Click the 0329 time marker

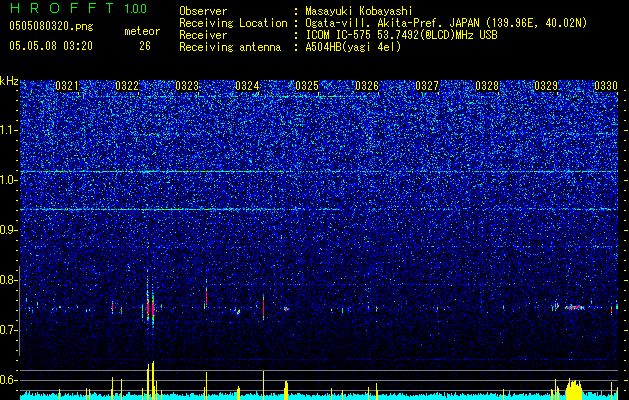546,85
